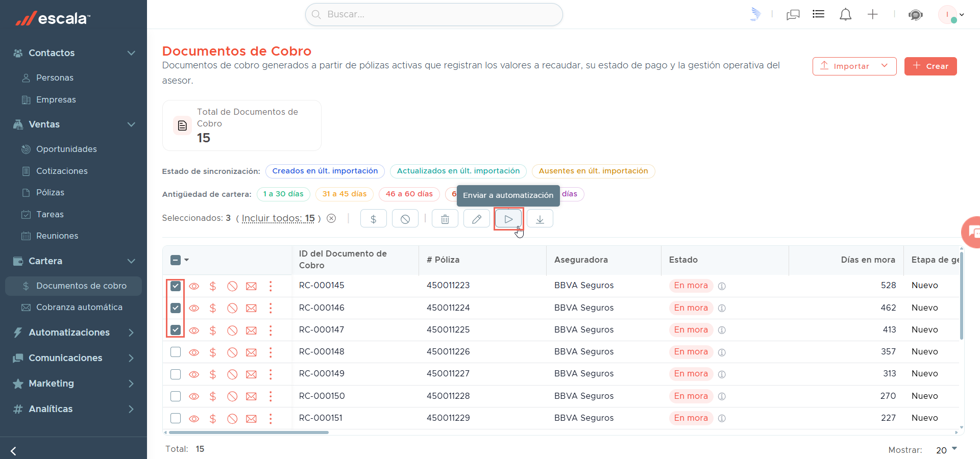This screenshot has height=459, width=980.
Task: Click the info icon beside RC-000149 status
Action: 722,374
